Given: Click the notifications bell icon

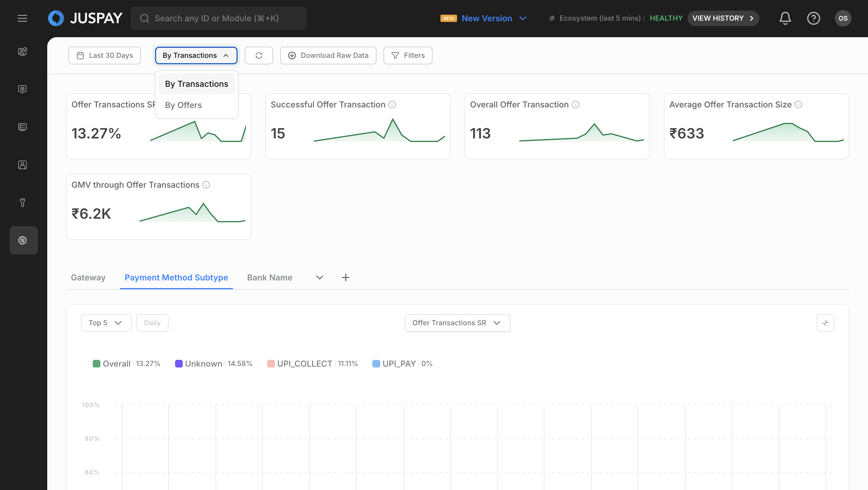Looking at the screenshot, I should click(x=785, y=18).
